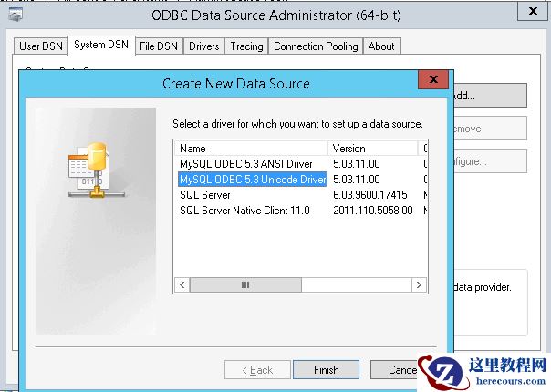The image size is (551, 392).
Task: Close the Create New Data Source dialog
Action: click(432, 82)
